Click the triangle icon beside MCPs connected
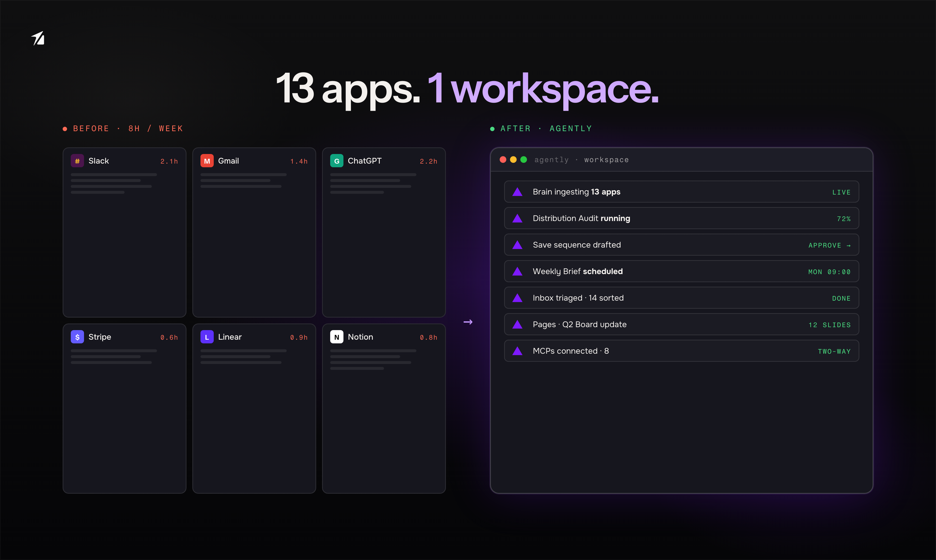 click(x=517, y=351)
